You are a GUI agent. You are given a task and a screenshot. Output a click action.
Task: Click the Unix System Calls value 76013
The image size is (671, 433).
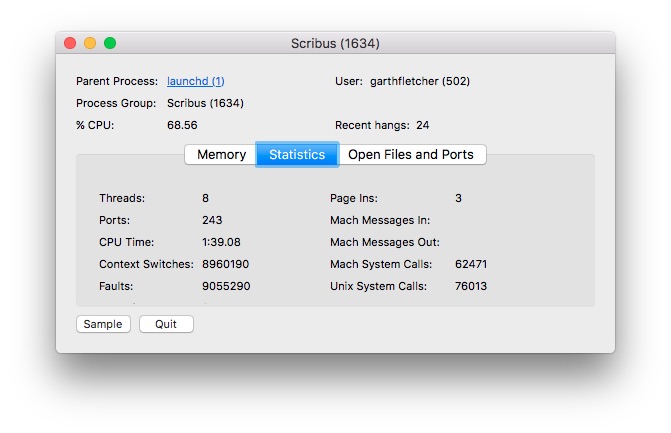(470, 286)
